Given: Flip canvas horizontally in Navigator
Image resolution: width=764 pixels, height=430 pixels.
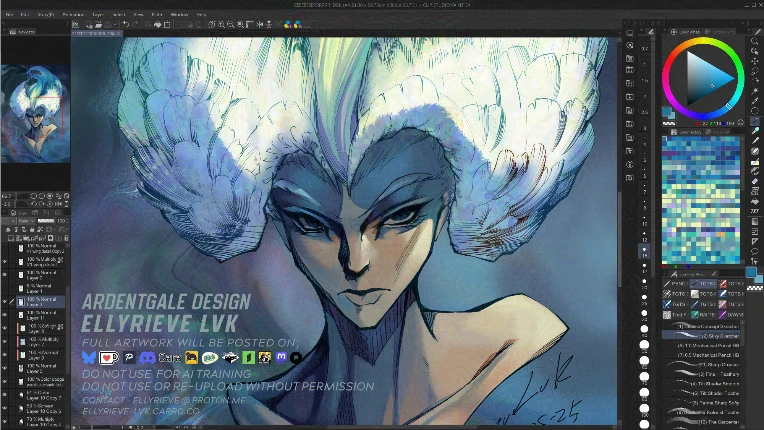Looking at the screenshot, I should tap(58, 204).
